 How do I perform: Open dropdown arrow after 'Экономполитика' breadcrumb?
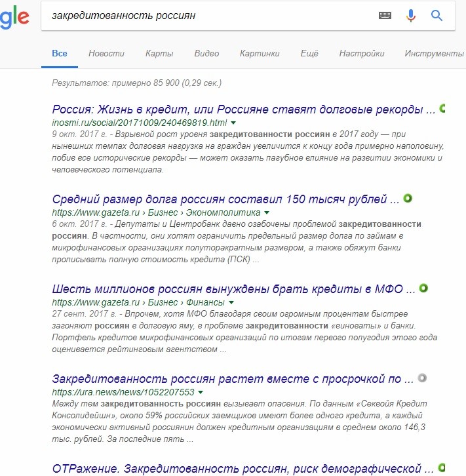click(267, 213)
